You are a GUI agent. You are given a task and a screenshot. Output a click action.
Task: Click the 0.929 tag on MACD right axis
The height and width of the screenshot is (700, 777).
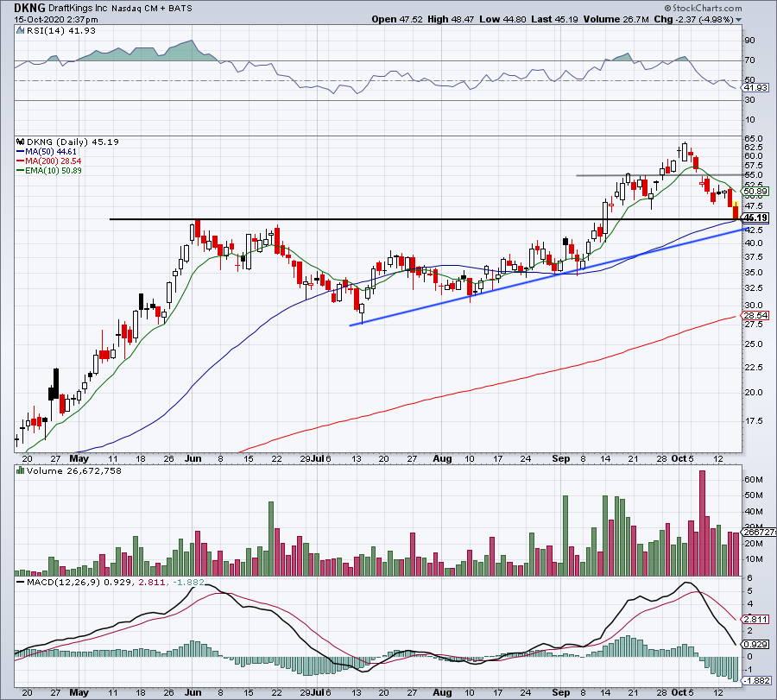coord(755,645)
